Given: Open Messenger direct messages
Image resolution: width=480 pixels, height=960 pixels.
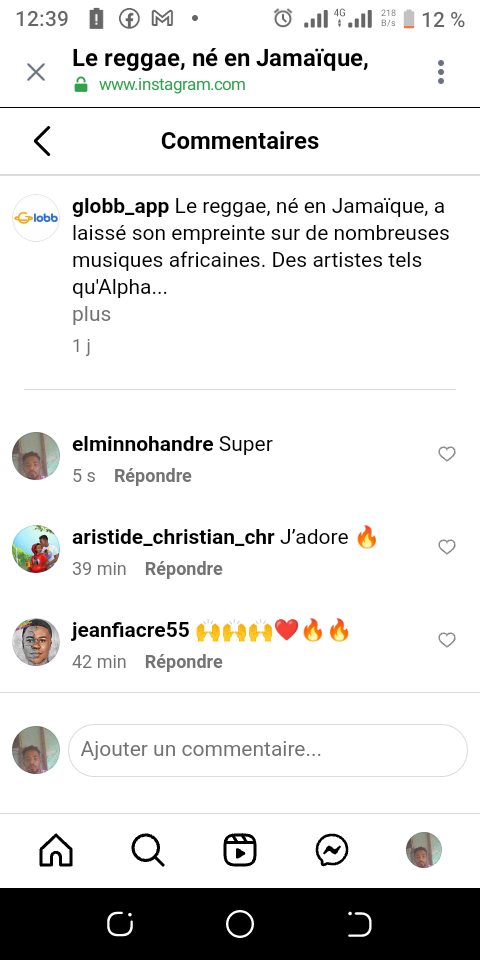Looking at the screenshot, I should tap(332, 850).
